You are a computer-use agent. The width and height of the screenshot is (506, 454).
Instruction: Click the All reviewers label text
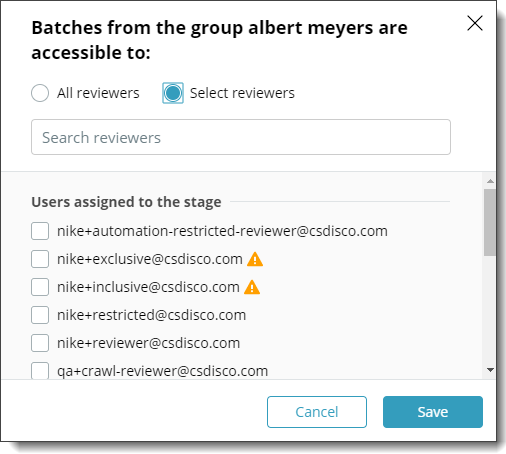click(98, 93)
